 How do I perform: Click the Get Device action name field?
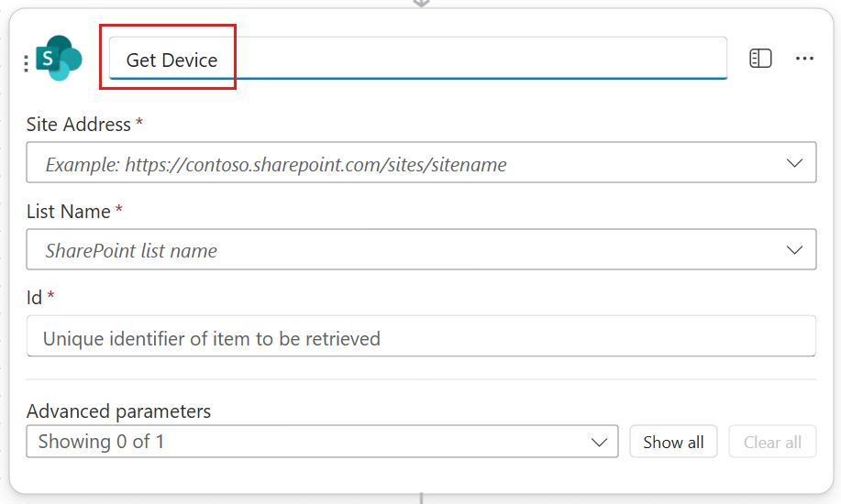417,60
